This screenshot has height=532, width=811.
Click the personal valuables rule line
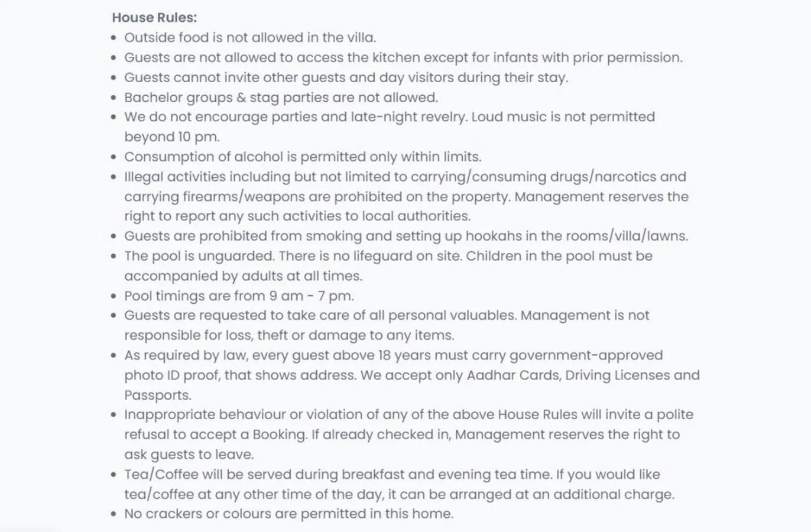tap(386, 316)
